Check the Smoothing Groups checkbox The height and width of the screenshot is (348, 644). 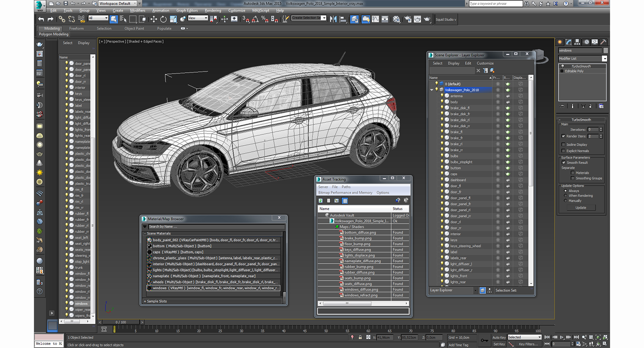click(x=573, y=178)
